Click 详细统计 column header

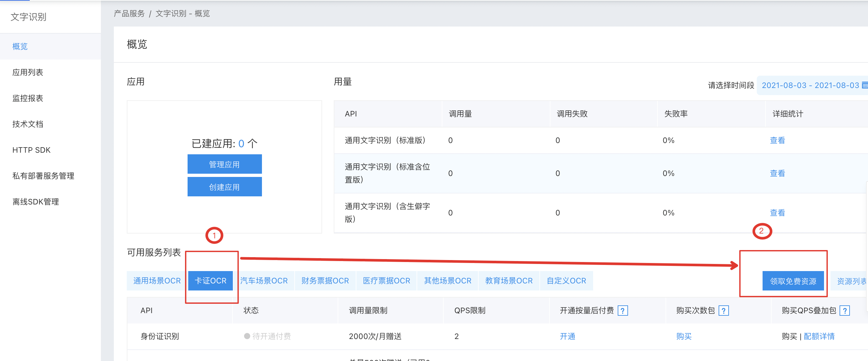pos(788,114)
